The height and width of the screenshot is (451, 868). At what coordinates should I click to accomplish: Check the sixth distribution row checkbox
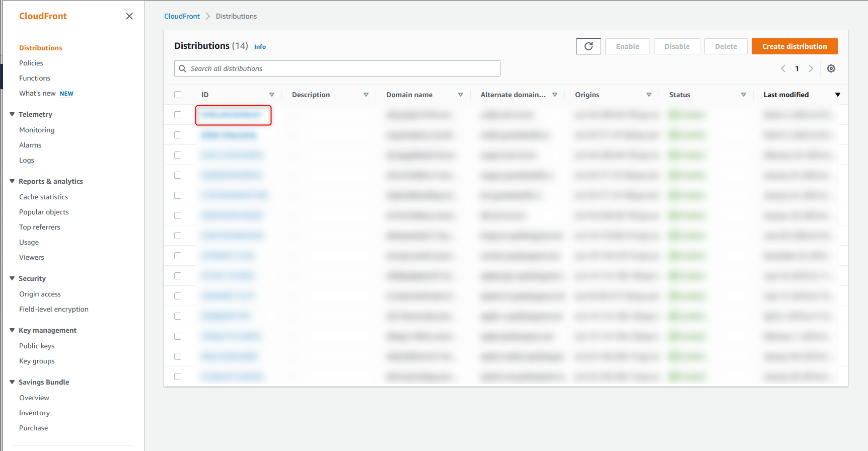(178, 215)
